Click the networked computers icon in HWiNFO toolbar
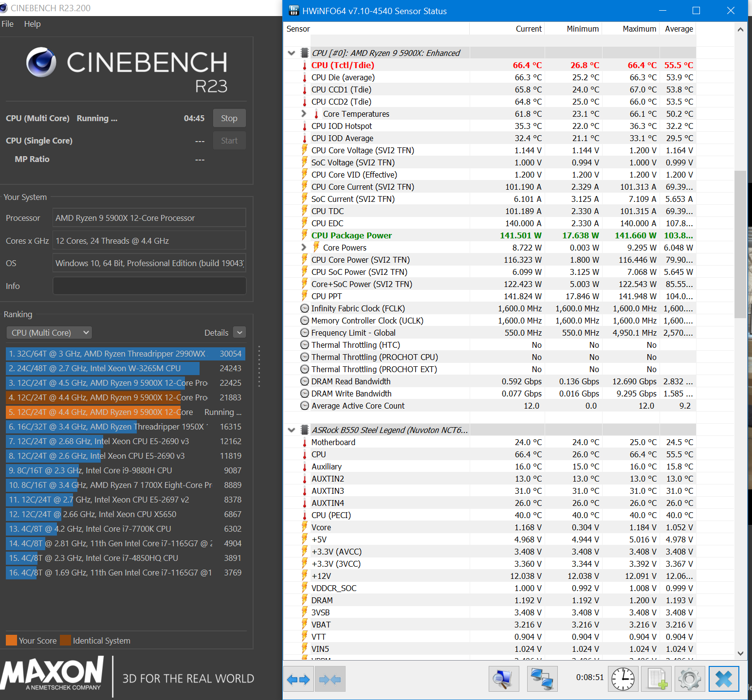The height and width of the screenshot is (700, 752). (542, 679)
